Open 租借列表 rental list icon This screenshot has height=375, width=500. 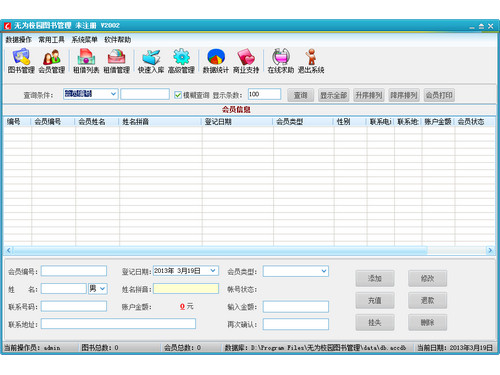[x=86, y=61]
